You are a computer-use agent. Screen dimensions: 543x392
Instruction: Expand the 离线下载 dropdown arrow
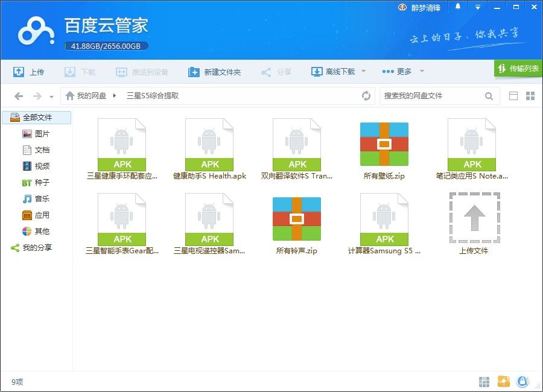pos(364,71)
